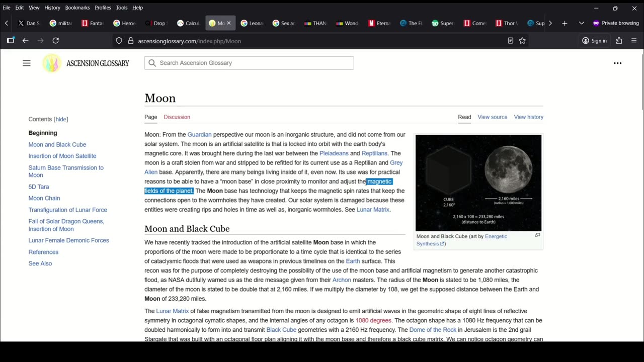Viewport: 644px width, 362px height.
Task: Jump to Moon and Black Cube section
Action: coord(57,144)
